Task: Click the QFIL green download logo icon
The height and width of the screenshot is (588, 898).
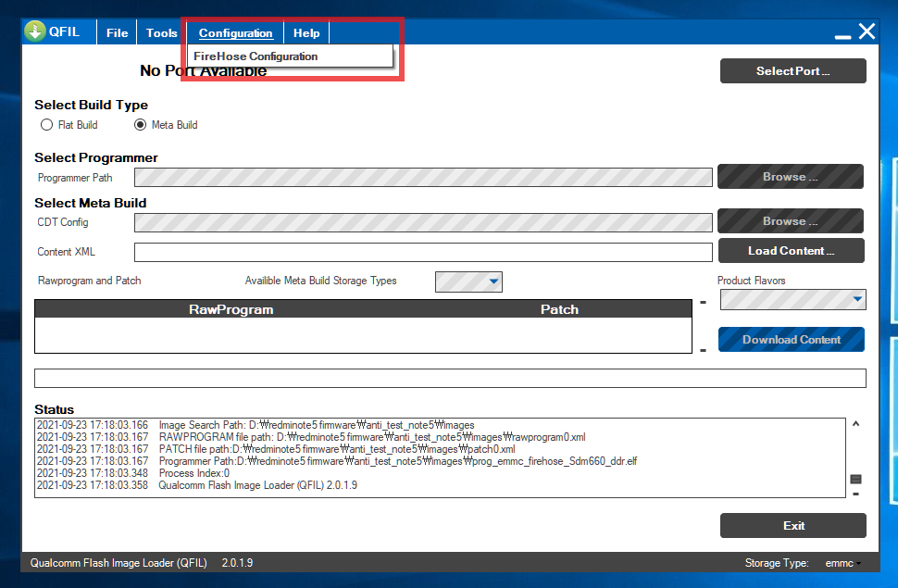Action: pos(35,31)
